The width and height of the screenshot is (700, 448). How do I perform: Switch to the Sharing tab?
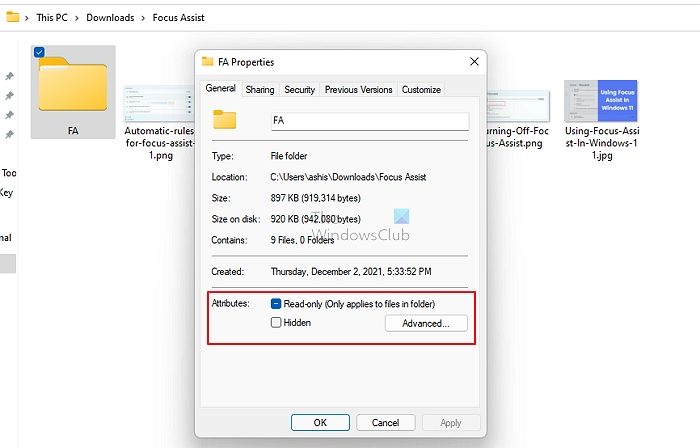coord(260,90)
